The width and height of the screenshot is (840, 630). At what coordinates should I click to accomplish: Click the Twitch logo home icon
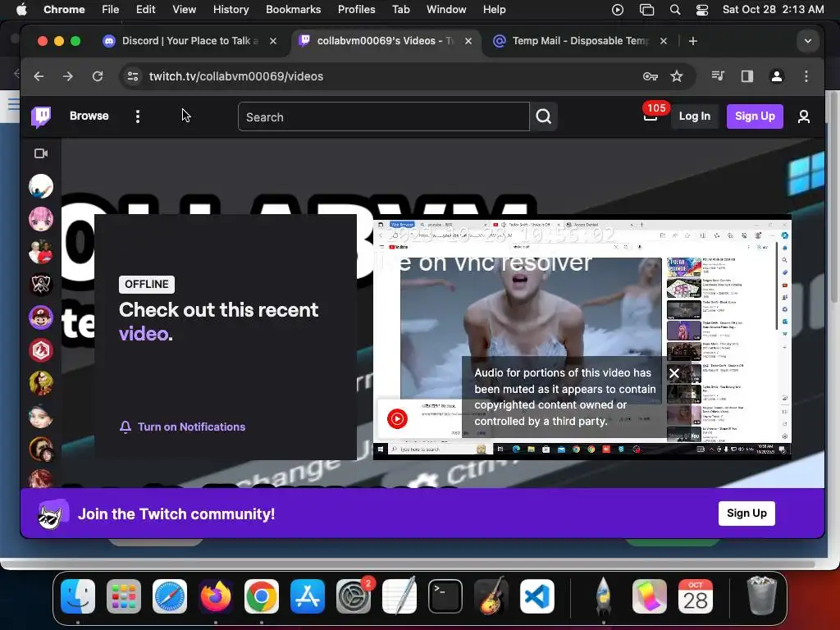point(41,116)
